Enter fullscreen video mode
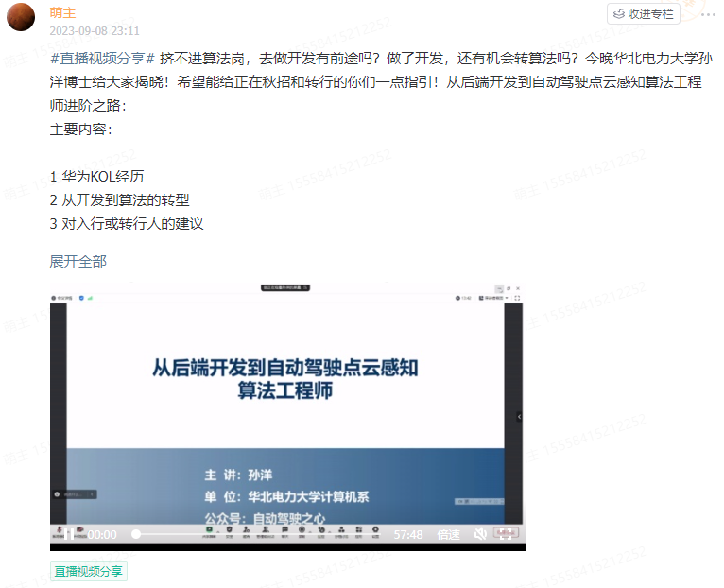The image size is (724, 588). coord(506,534)
